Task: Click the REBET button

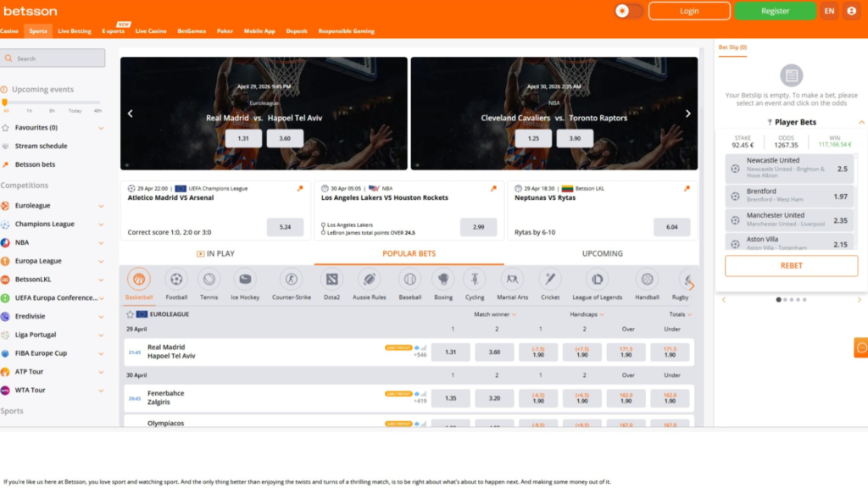Action: [x=791, y=265]
